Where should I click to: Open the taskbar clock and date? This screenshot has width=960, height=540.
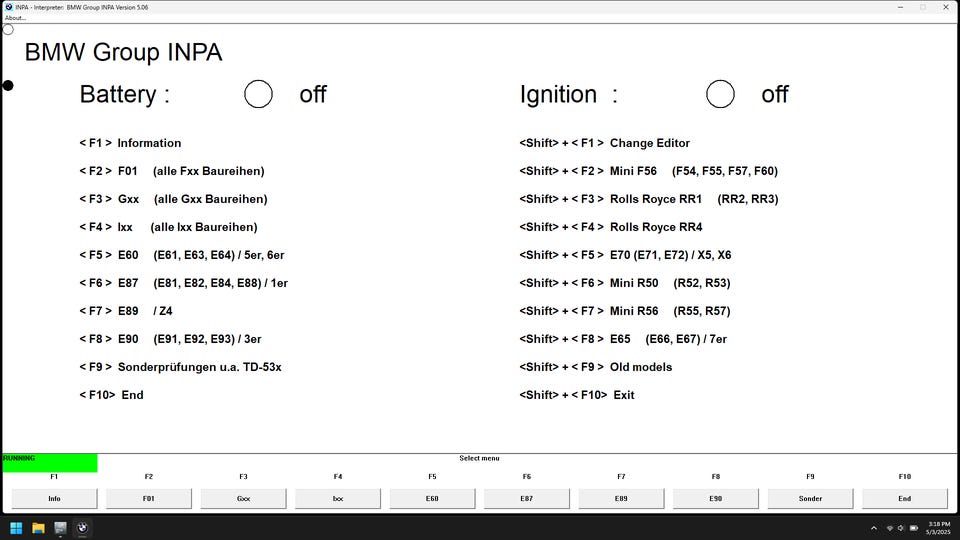coord(939,528)
